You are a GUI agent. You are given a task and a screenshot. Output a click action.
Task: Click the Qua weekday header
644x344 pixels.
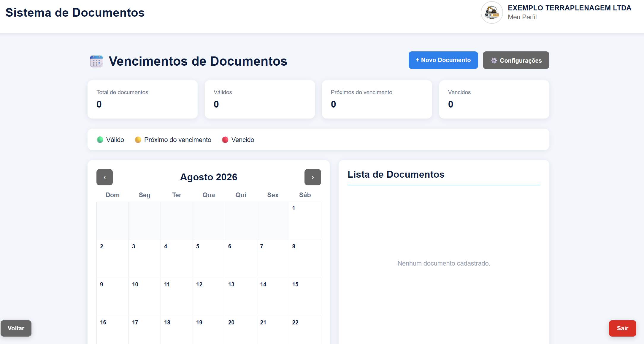click(x=209, y=195)
